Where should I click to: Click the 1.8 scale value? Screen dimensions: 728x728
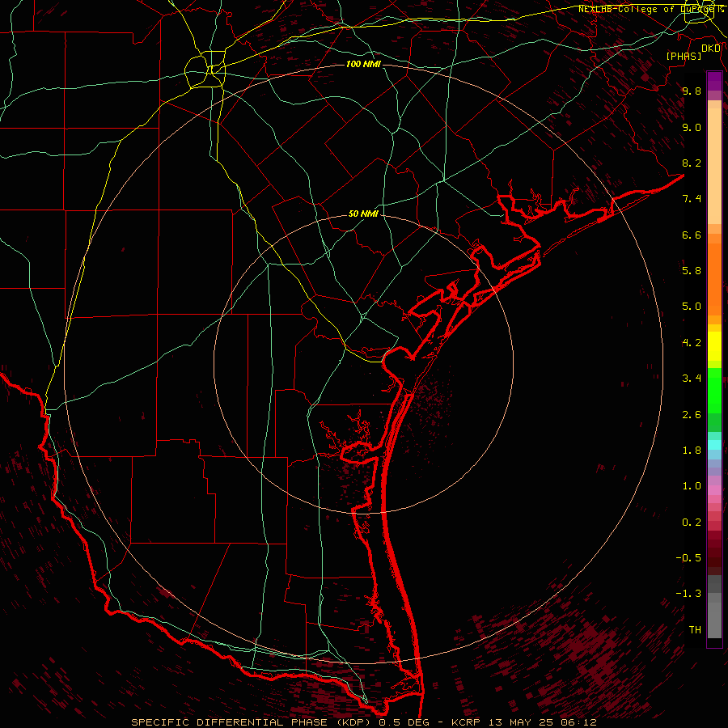(692, 451)
